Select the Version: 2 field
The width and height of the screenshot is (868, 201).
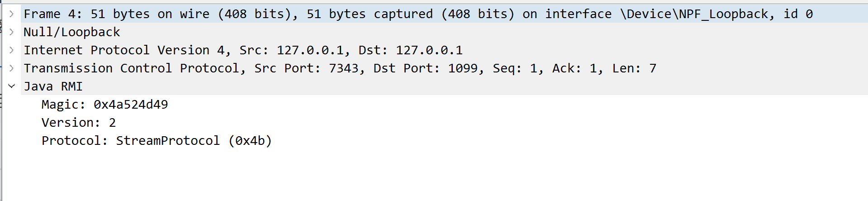(x=79, y=123)
